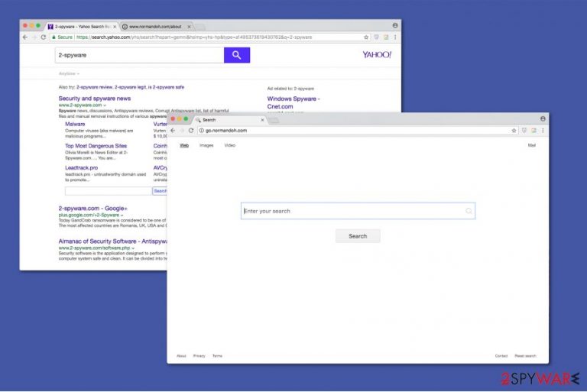Open the About footer link
The height and width of the screenshot is (392, 587).
[x=181, y=356]
